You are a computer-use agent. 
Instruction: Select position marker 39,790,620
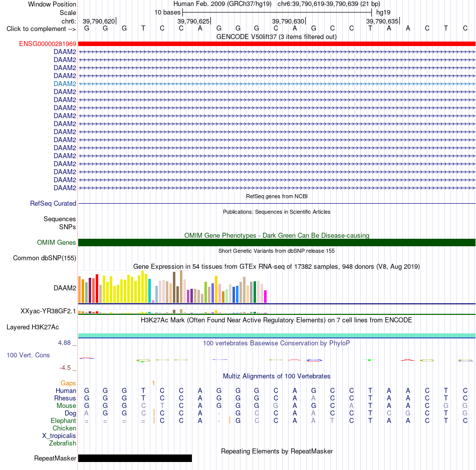coord(99,21)
